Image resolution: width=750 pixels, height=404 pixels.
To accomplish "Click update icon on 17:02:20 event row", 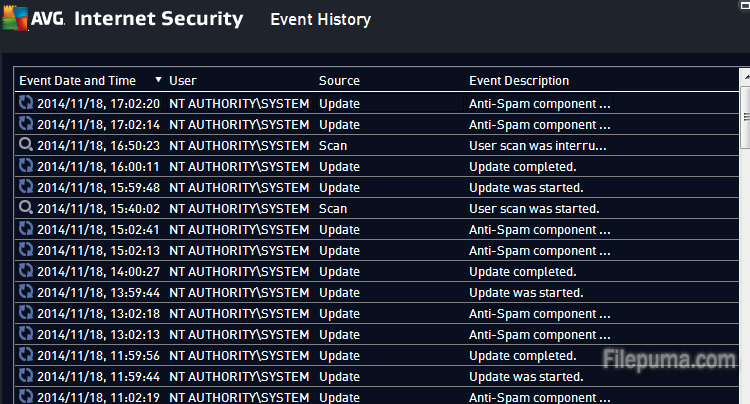I will (x=26, y=103).
